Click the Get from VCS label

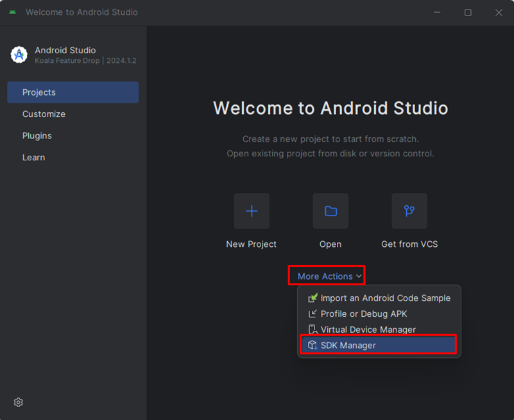409,244
